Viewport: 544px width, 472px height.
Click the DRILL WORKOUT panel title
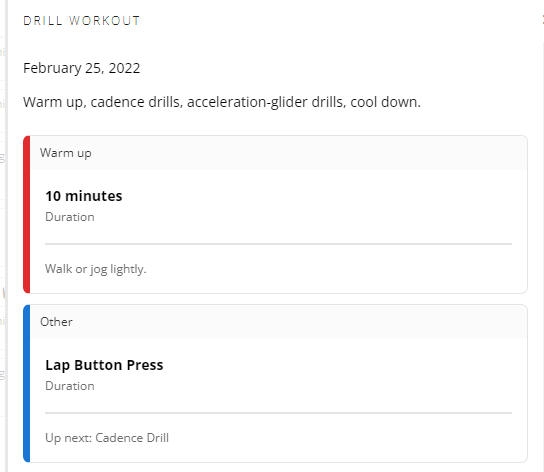click(x=82, y=21)
